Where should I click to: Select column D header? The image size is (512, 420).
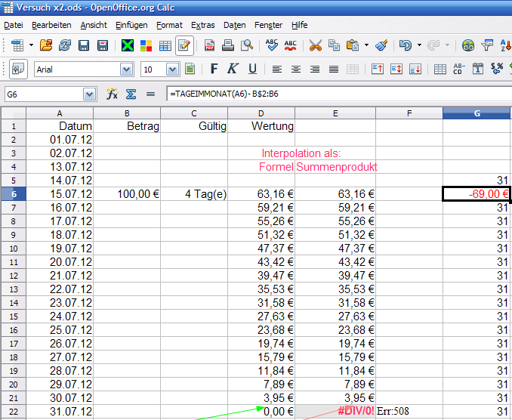[261, 113]
